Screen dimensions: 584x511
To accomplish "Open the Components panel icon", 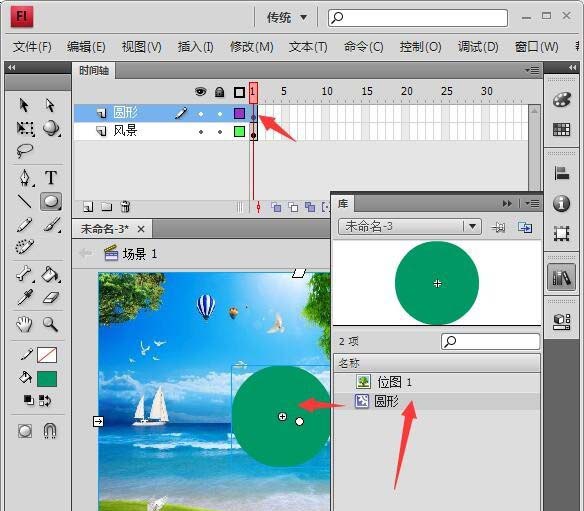I will [x=562, y=321].
